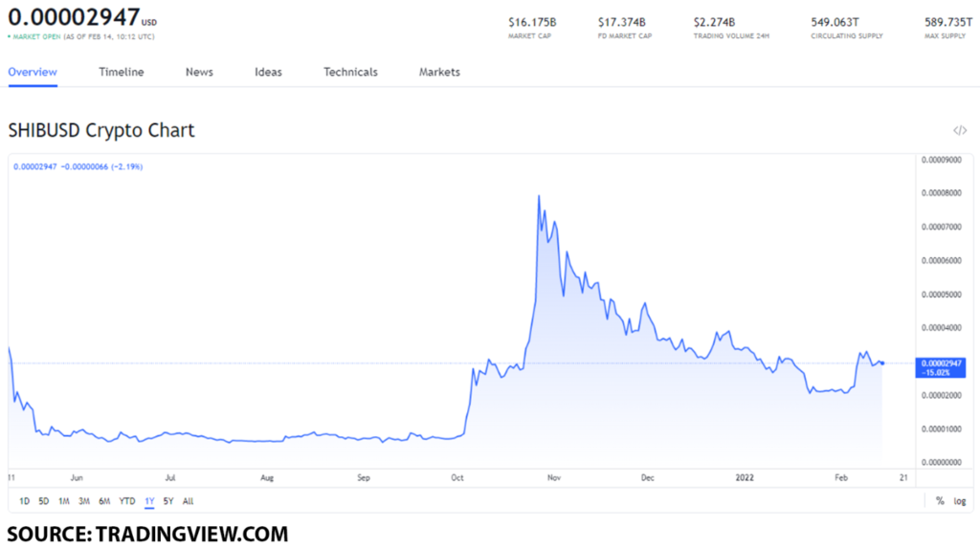Toggle the log scale option
This screenshot has height=548, width=980.
pos(959,501)
